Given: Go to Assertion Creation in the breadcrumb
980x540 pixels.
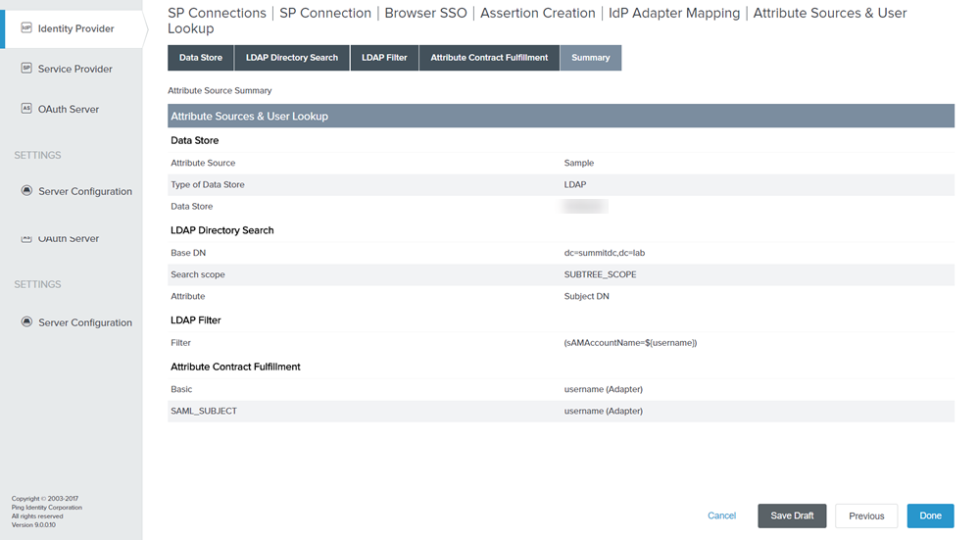Looking at the screenshot, I should [537, 13].
